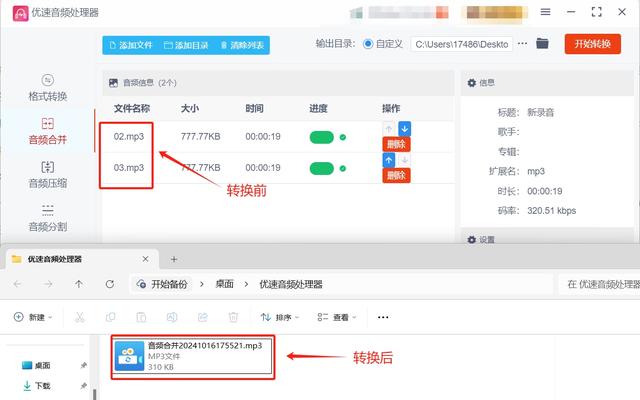The image size is (640, 400).
Task: Expand chevron after 桌面 breadcrumb
Action: point(246,284)
